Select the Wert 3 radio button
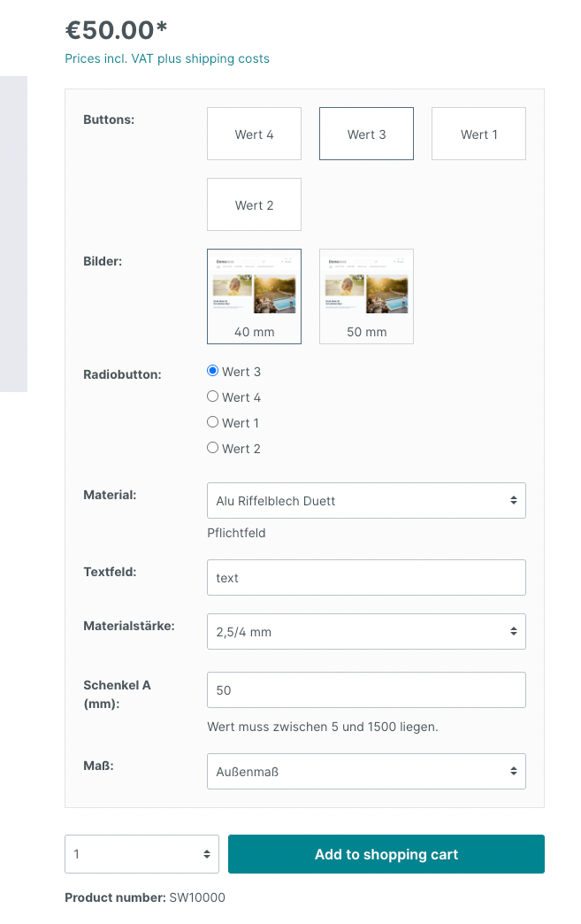Viewport: 581px width, 924px height. (x=212, y=371)
